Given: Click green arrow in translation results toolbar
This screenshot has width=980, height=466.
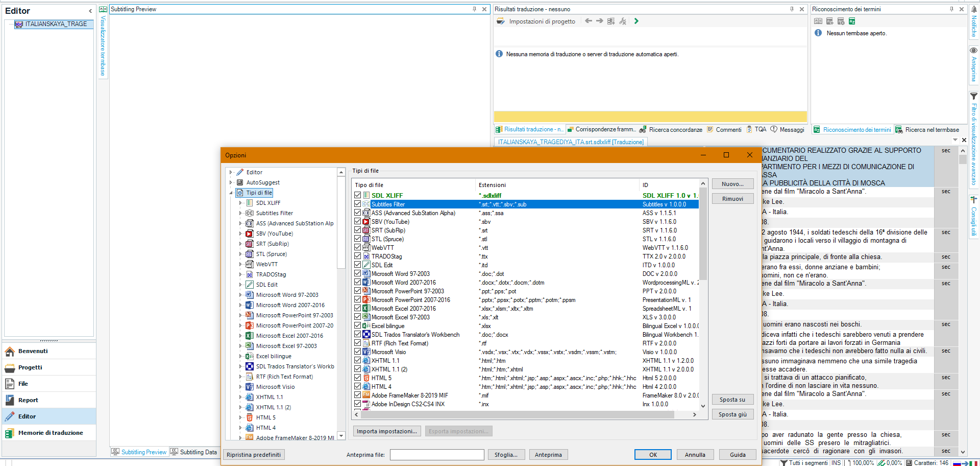Looking at the screenshot, I should click(636, 21).
